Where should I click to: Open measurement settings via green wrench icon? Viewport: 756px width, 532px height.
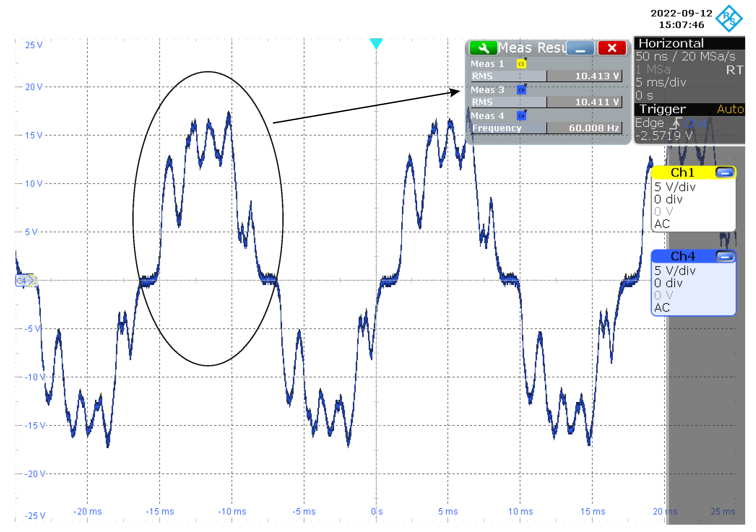click(x=483, y=48)
